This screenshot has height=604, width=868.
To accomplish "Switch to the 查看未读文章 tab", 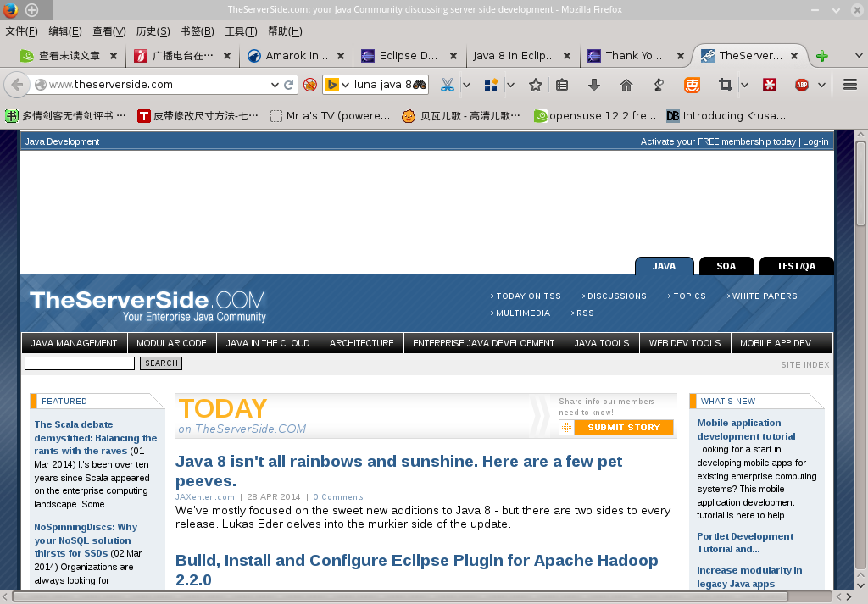I will (68, 56).
